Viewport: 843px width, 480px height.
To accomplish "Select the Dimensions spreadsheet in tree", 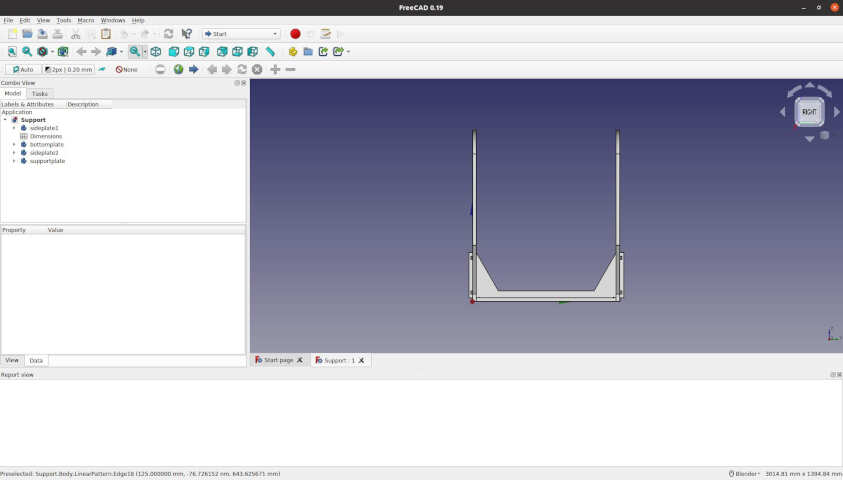I will (46, 137).
